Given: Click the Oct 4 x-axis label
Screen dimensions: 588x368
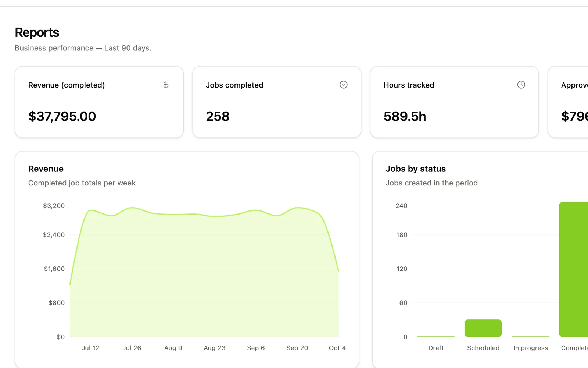Looking at the screenshot, I should (337, 348).
